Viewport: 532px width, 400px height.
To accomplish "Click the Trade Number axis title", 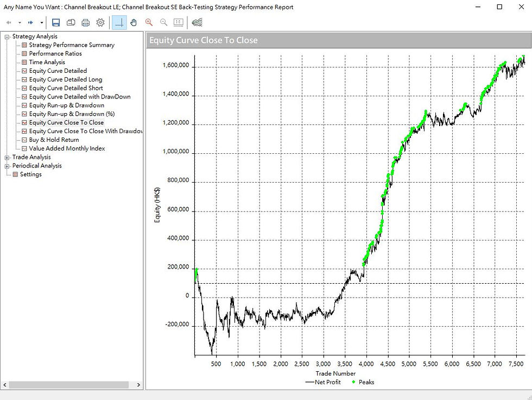I will [335, 373].
